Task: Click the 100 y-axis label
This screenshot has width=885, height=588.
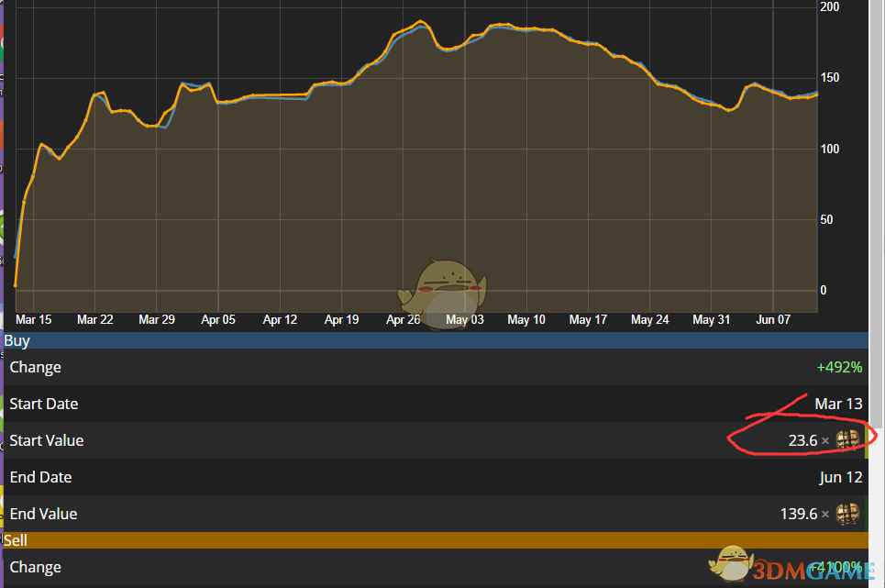Action: pyautogui.click(x=829, y=149)
